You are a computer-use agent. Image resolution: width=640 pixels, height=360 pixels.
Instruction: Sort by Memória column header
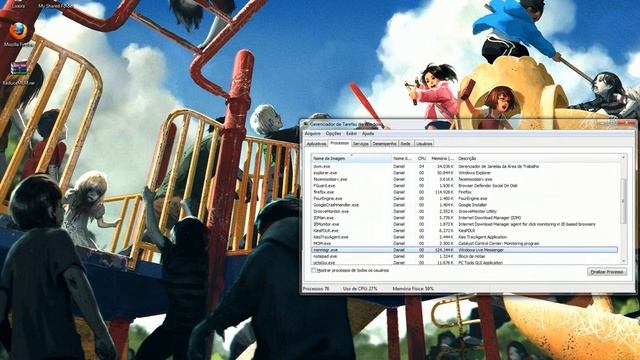[x=442, y=158]
